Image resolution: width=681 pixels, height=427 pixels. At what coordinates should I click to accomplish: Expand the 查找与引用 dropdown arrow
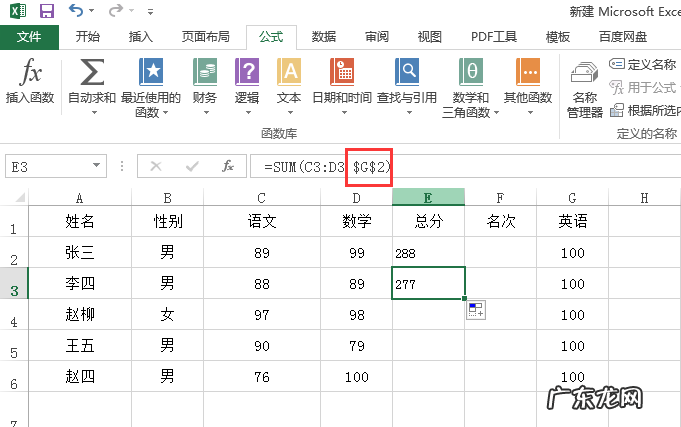point(409,113)
